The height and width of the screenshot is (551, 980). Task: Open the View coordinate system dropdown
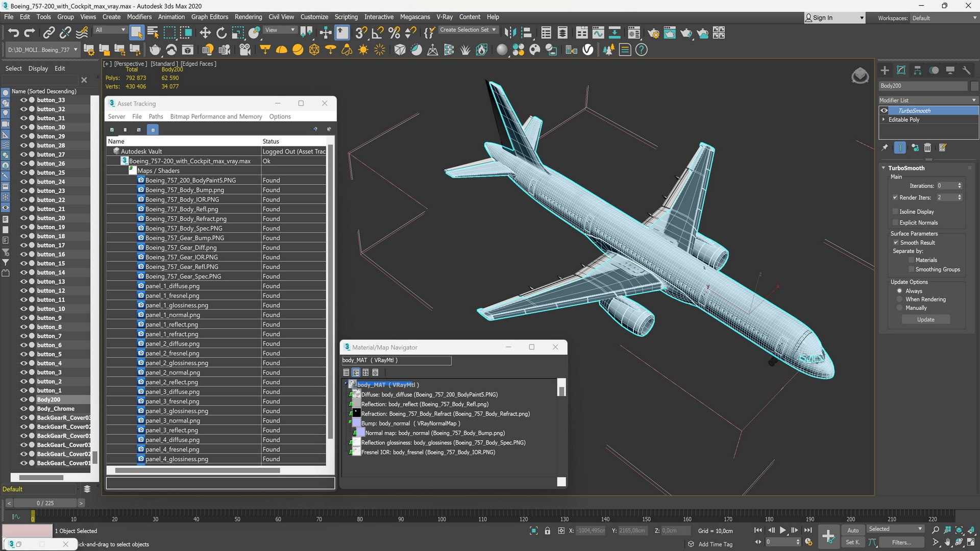click(x=280, y=30)
